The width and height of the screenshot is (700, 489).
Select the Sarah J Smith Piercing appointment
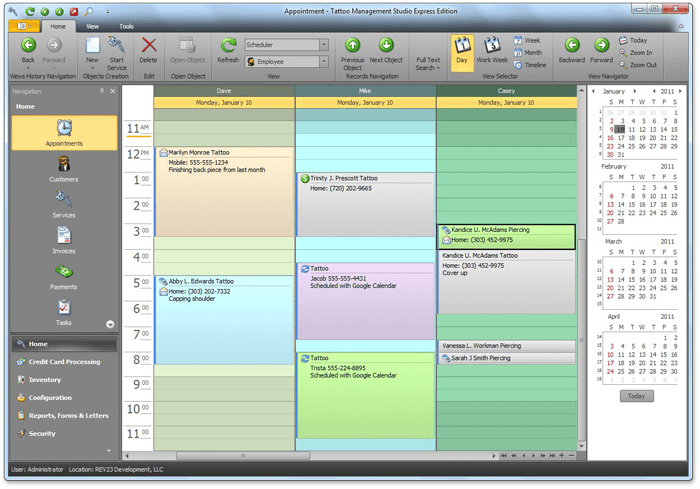[506, 358]
